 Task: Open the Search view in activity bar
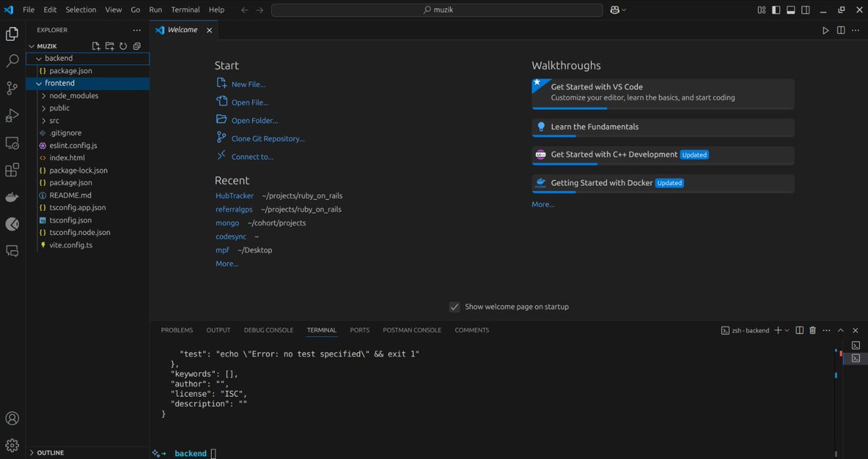(x=12, y=61)
